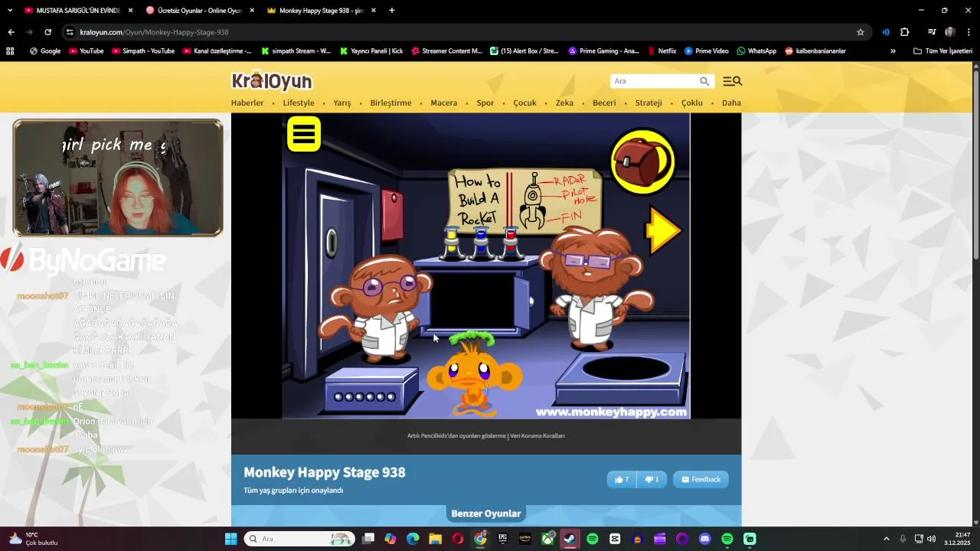Image resolution: width=980 pixels, height=551 pixels.
Task: Open Chrome extensions puzzle icon
Action: [x=905, y=32]
